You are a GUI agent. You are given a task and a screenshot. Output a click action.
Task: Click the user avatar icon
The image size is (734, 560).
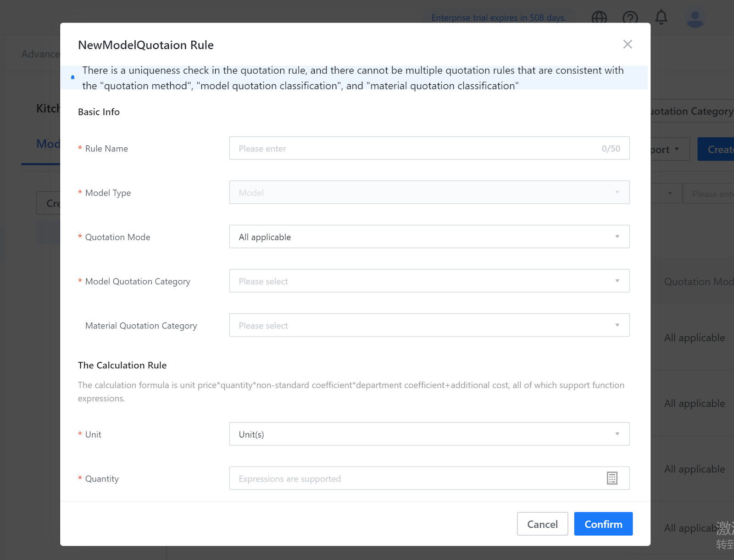pos(695,18)
